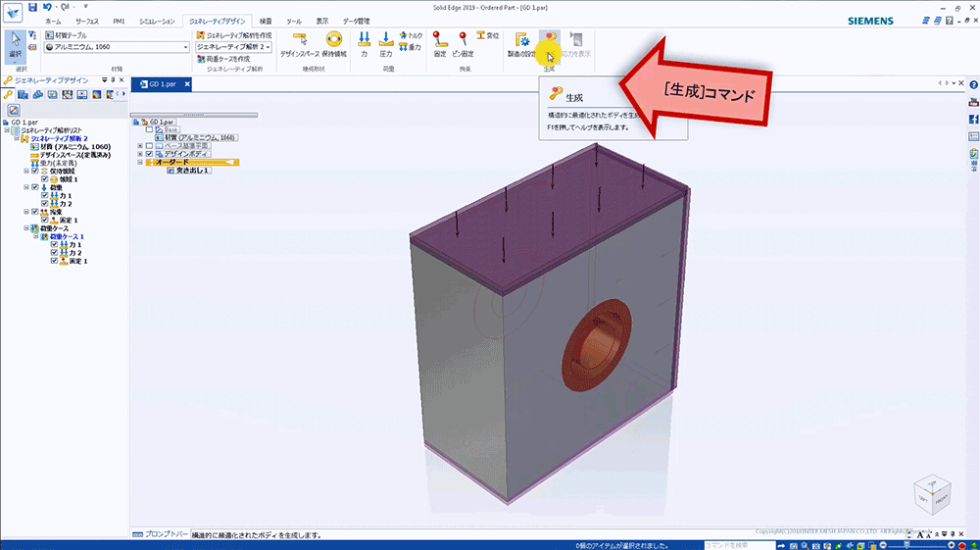Open the 材質テーブル material table
This screenshot has width=980, height=550.
(x=66, y=35)
